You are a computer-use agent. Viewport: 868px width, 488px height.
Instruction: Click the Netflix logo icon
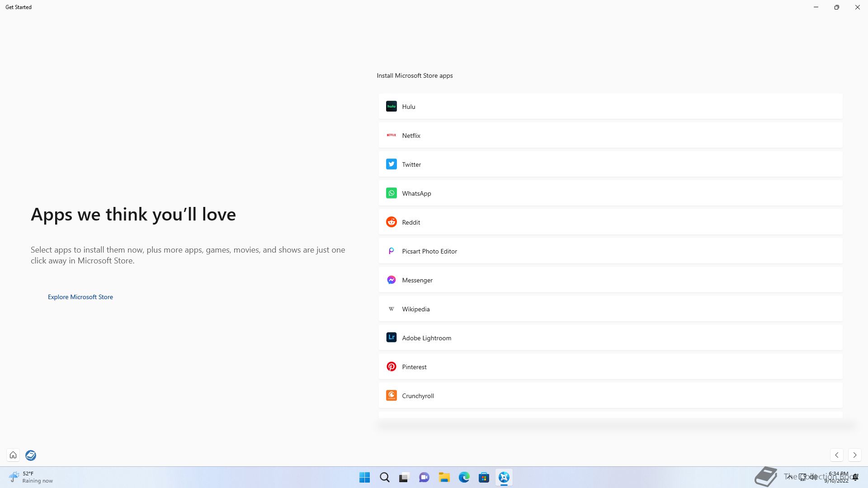coord(391,135)
